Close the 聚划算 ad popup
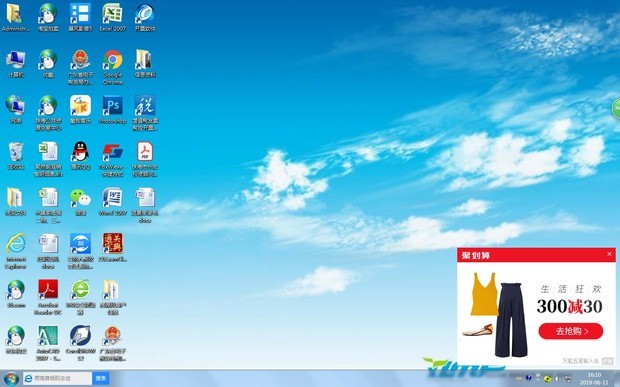Image resolution: width=620 pixels, height=387 pixels. 609,254
